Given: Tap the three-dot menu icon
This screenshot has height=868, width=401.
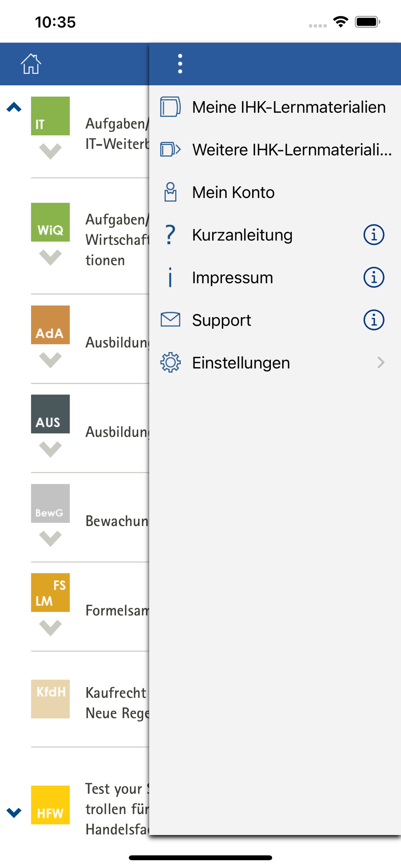Looking at the screenshot, I should tap(180, 64).
